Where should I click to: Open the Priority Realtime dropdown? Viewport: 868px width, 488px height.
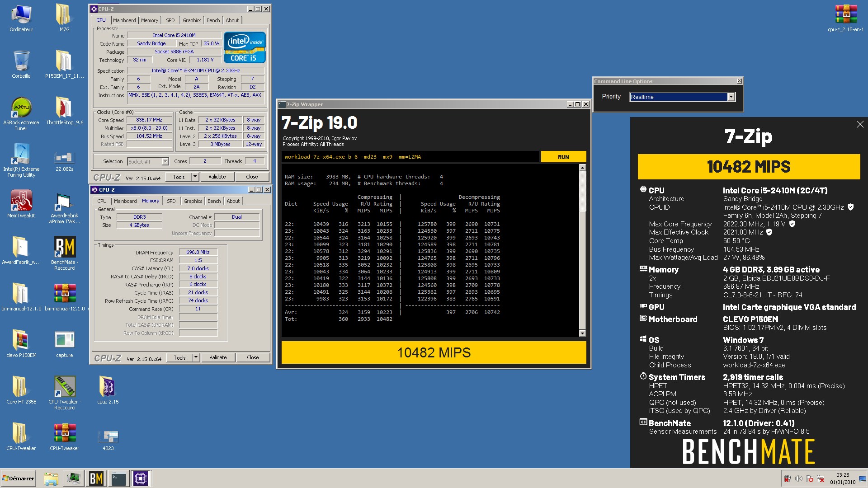[731, 97]
